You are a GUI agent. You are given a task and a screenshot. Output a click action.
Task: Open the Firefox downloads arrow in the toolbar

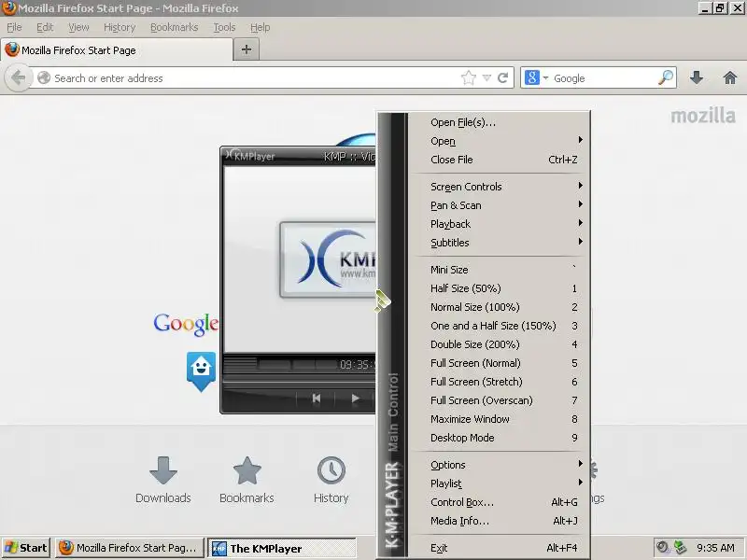[696, 77]
